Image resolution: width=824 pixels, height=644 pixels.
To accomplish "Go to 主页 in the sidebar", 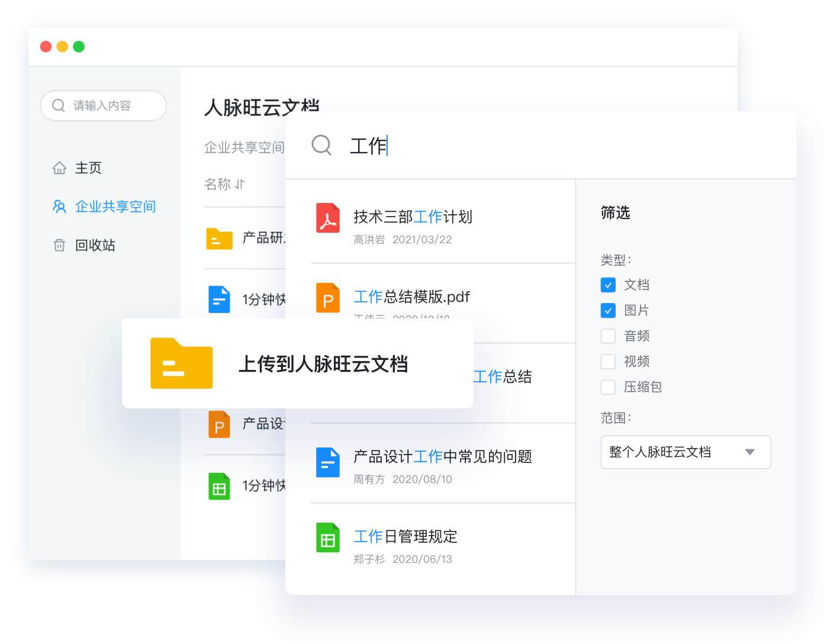I will 88,168.
